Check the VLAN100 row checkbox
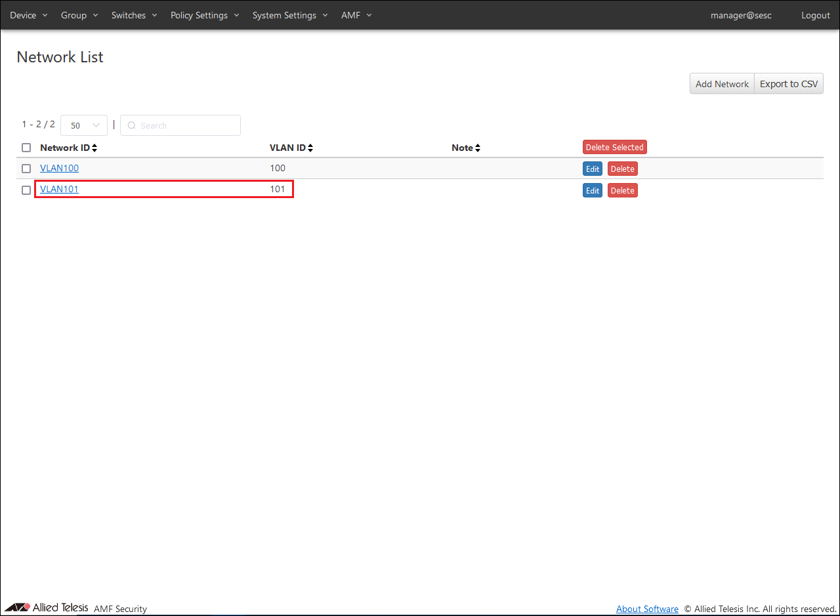Viewport: 840px width, 616px height. pyautogui.click(x=26, y=169)
